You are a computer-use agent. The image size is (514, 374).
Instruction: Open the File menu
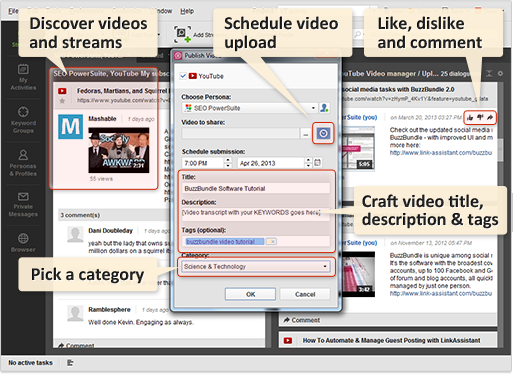point(13,11)
